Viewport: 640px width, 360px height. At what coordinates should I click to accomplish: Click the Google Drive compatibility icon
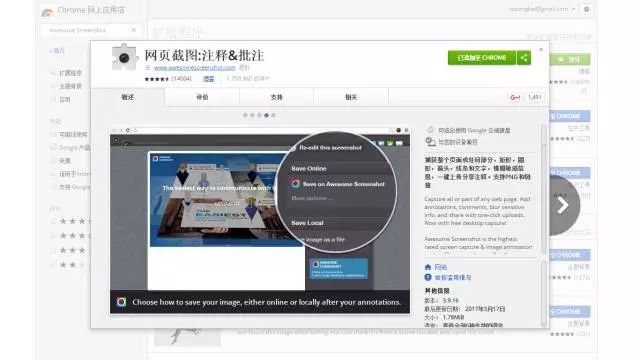point(430,130)
